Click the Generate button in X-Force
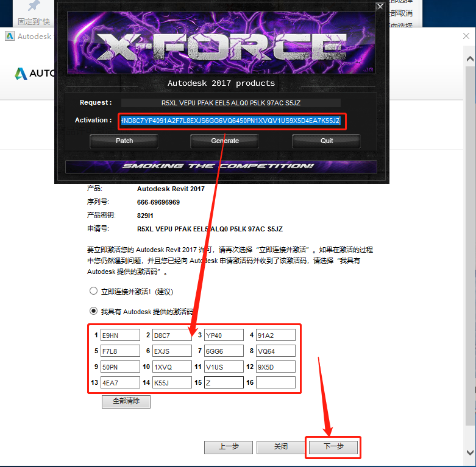The image size is (476, 467). point(225,141)
